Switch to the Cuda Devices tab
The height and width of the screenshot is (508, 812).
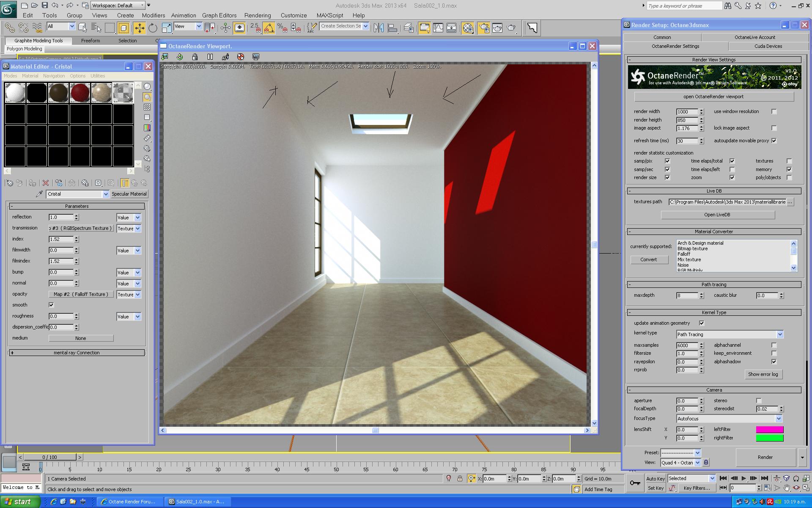[768, 46]
